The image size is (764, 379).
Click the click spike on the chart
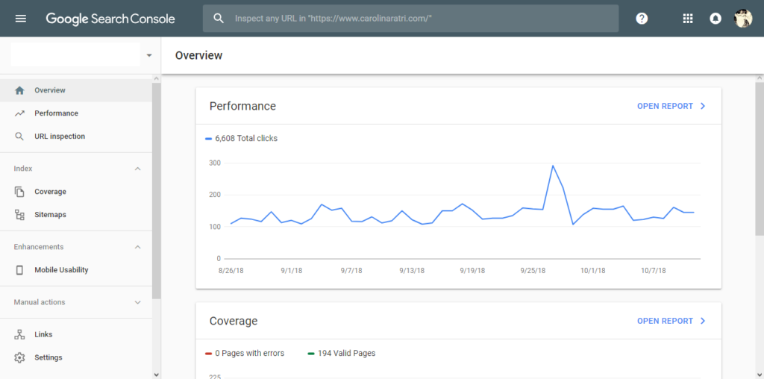point(553,166)
